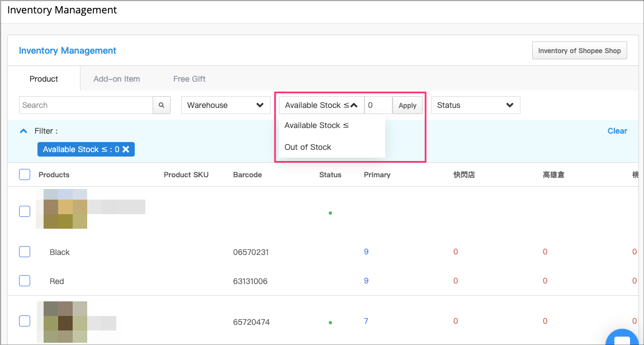Screen dimensions: 644x345
Task: Open the second product's thumbnail image
Action: pos(65,322)
